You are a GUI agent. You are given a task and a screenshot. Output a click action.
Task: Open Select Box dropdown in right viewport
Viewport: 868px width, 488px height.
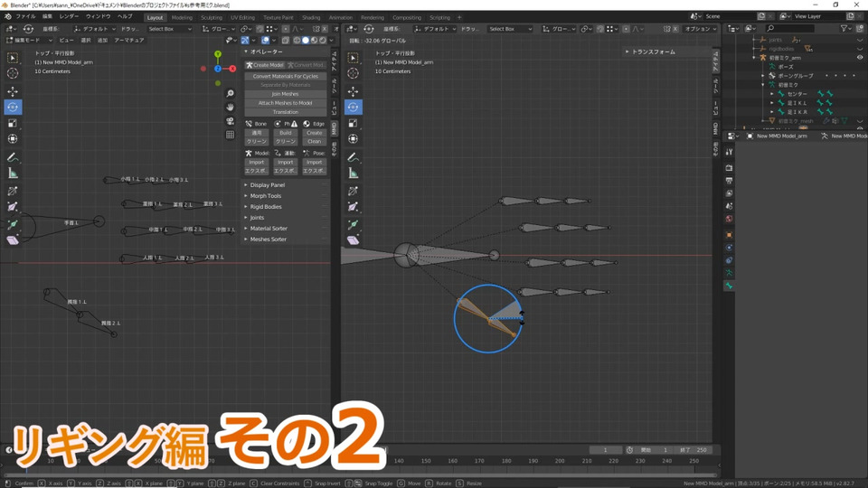tap(509, 29)
